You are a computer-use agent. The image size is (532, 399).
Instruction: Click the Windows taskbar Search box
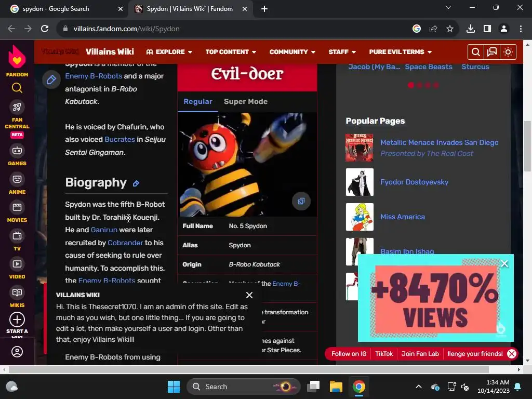(x=243, y=387)
